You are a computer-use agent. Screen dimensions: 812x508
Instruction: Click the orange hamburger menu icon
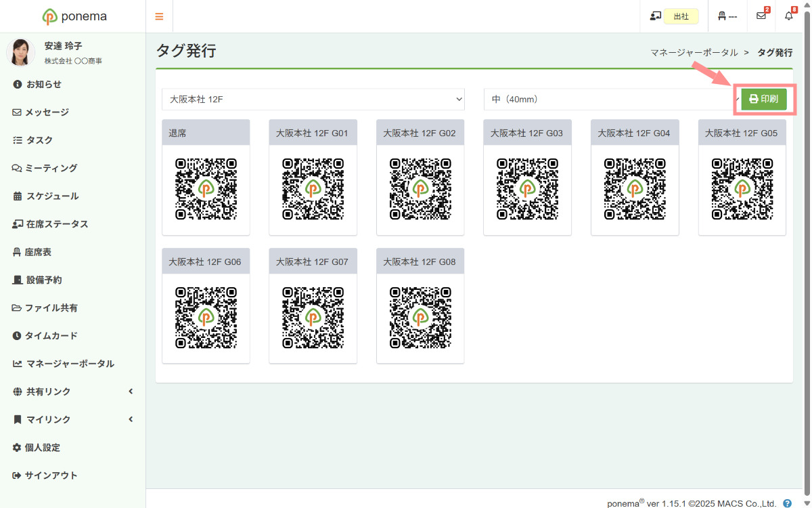(x=159, y=16)
